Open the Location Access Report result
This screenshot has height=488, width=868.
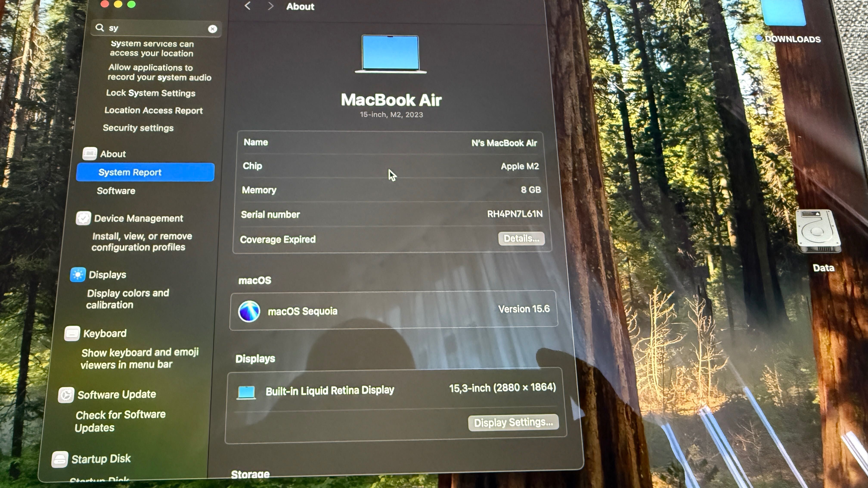click(153, 110)
